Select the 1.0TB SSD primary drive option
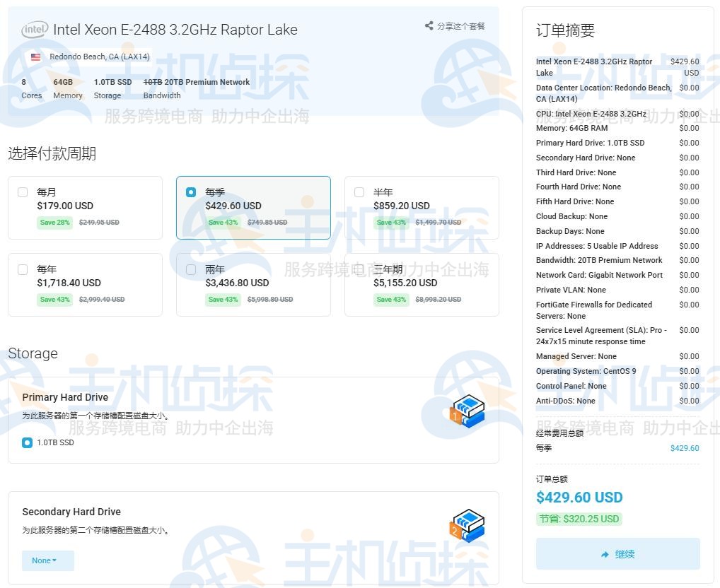This screenshot has height=588, width=720. pyautogui.click(x=28, y=443)
